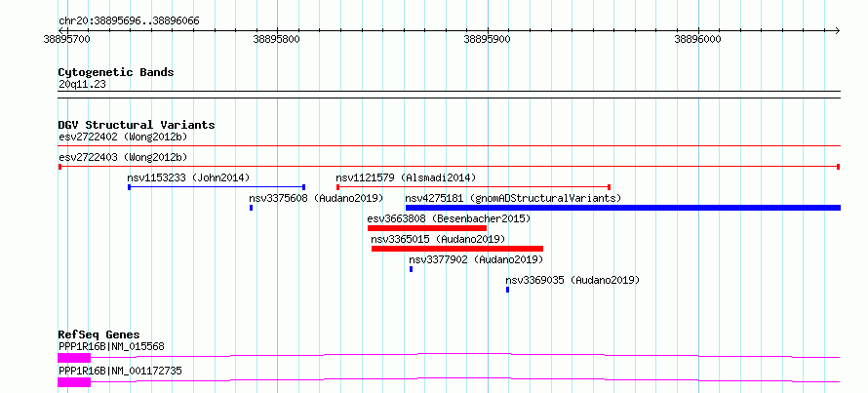Click the RefSeq Genes track heading
The width and height of the screenshot is (868, 393).
[99, 334]
